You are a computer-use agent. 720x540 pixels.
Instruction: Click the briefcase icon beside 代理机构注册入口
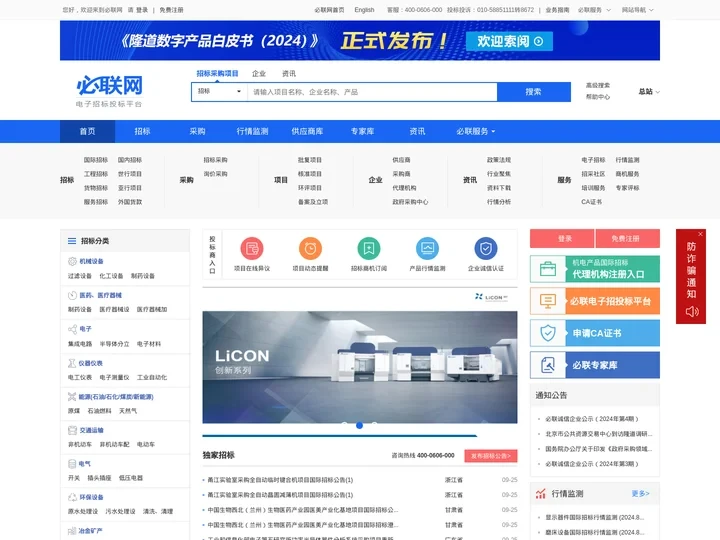(548, 269)
